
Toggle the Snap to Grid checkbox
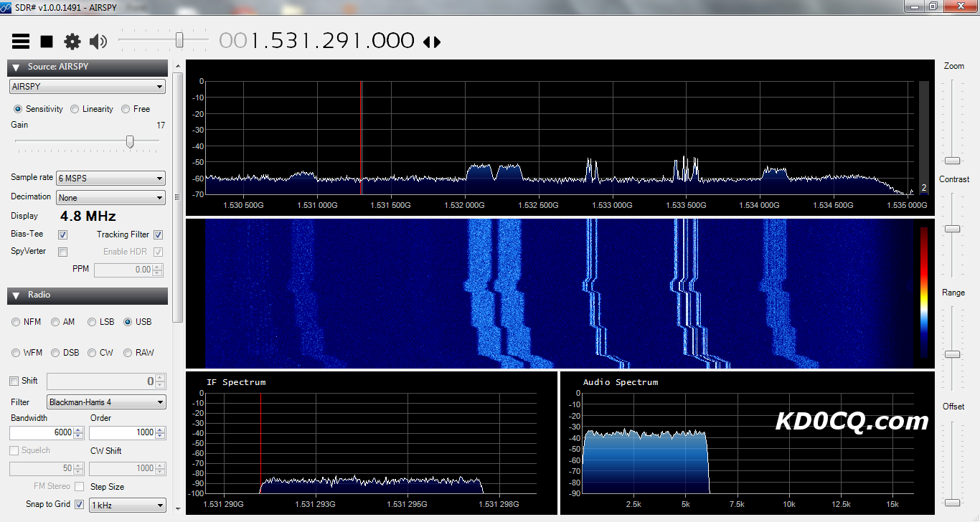tap(79, 505)
